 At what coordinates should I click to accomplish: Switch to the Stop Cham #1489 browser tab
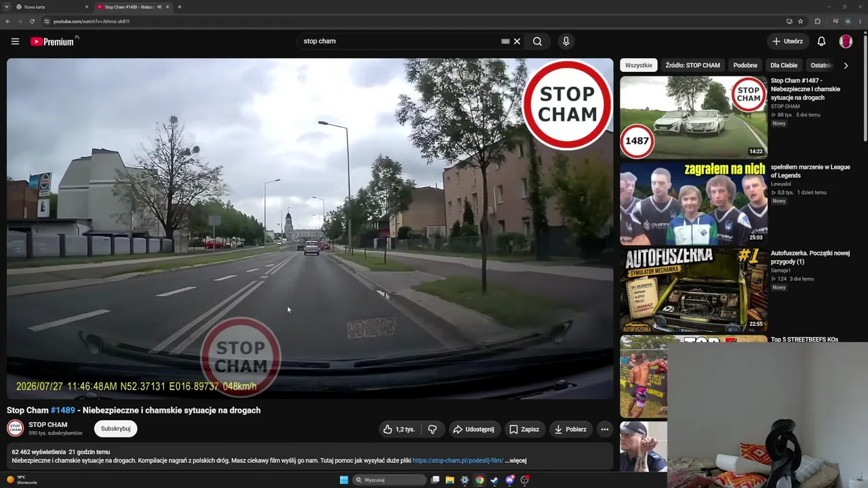point(132,7)
